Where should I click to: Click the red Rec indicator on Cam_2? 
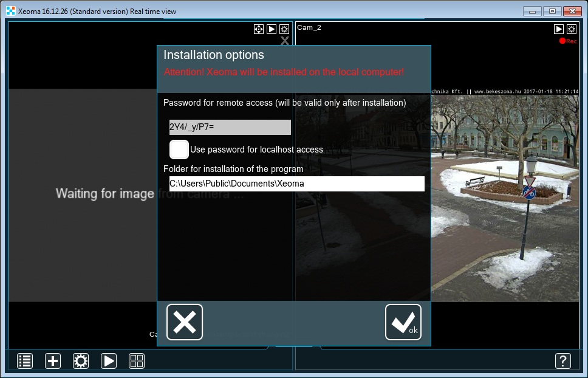click(568, 41)
